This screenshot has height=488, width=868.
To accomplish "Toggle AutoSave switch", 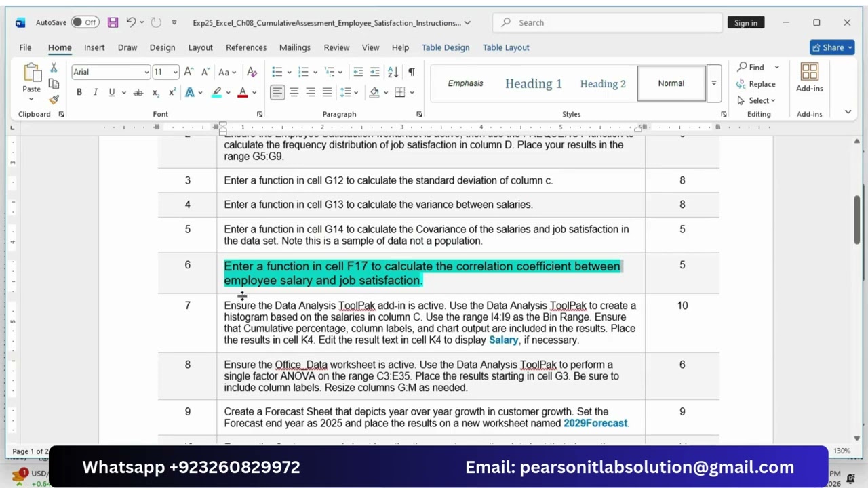I will click(x=85, y=22).
